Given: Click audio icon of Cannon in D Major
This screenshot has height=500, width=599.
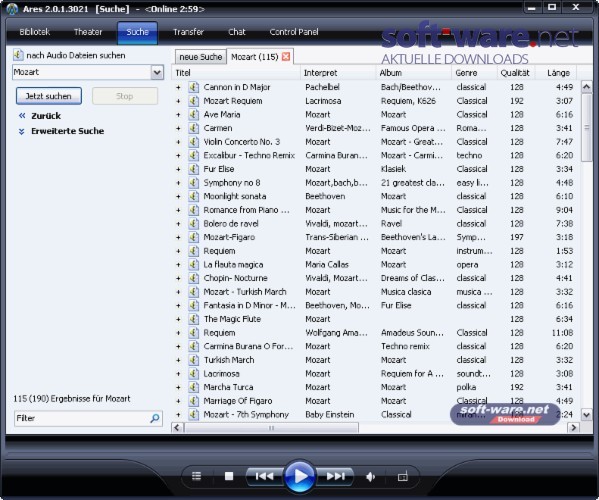Looking at the screenshot, I should click(x=194, y=87).
